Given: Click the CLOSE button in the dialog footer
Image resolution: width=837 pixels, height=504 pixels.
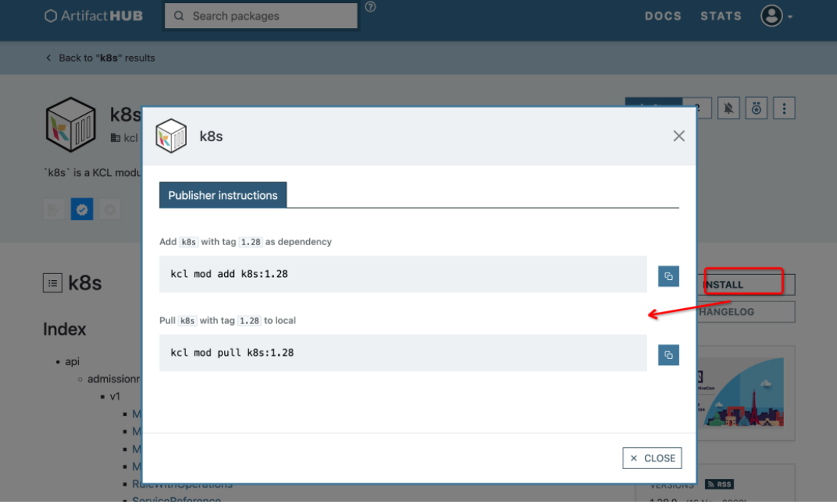Looking at the screenshot, I should 652,458.
